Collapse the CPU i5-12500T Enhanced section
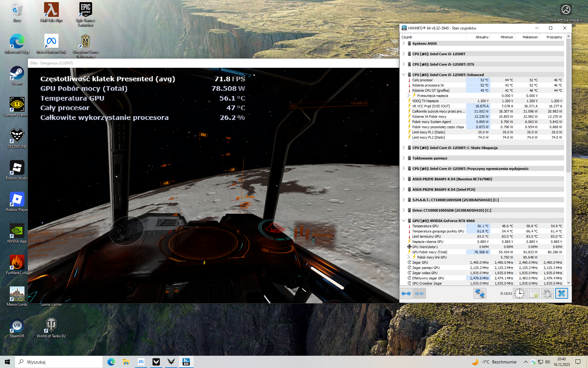The width and height of the screenshot is (588, 368). click(404, 75)
